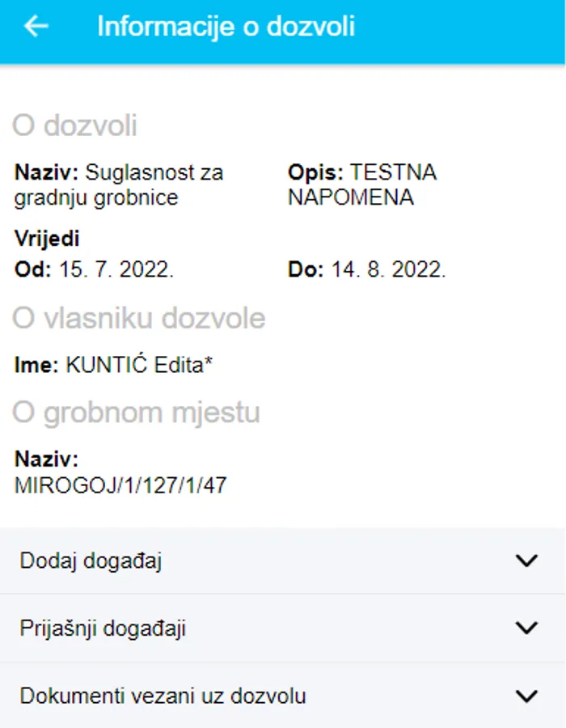
Task: Select the O grobnom mjestu heading
Action: (136, 413)
